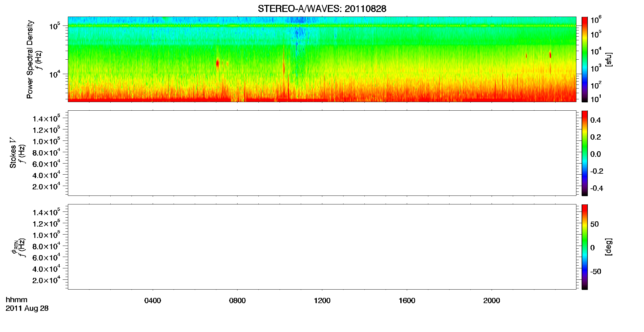Click the empty phi RTN panel
Screen dimensions: 644x332
point(322,247)
